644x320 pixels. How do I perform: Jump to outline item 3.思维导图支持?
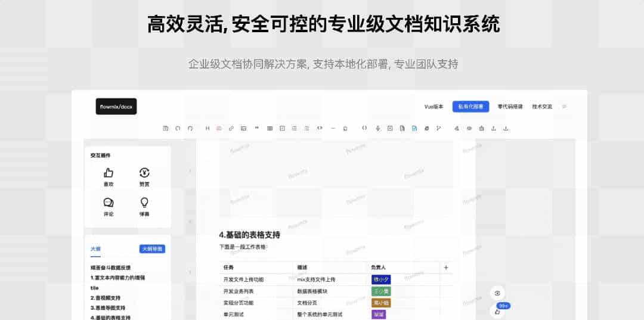[107, 307]
